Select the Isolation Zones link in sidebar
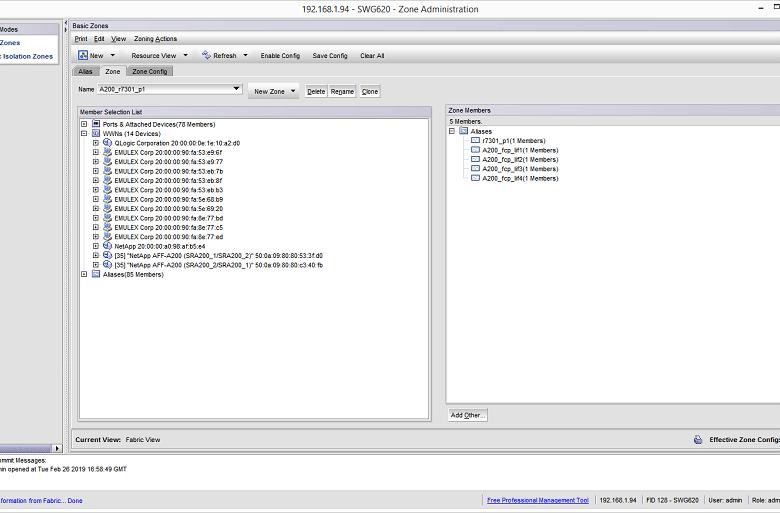Screen dimensions: 780x513 [27, 56]
